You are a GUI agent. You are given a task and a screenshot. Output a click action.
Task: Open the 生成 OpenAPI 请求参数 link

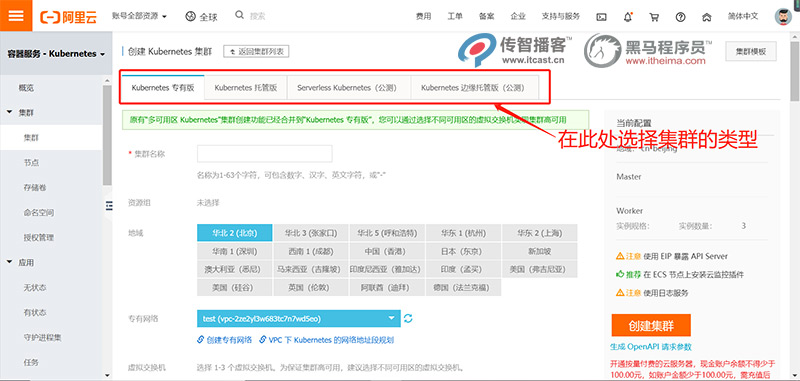651,347
